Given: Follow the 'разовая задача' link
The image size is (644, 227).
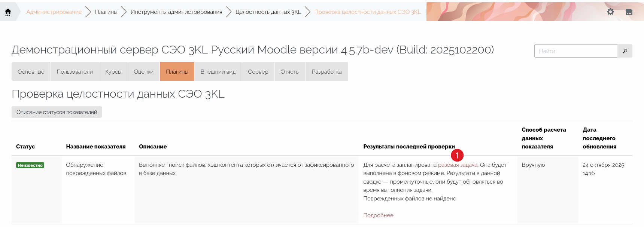Looking at the screenshot, I should (x=458, y=165).
